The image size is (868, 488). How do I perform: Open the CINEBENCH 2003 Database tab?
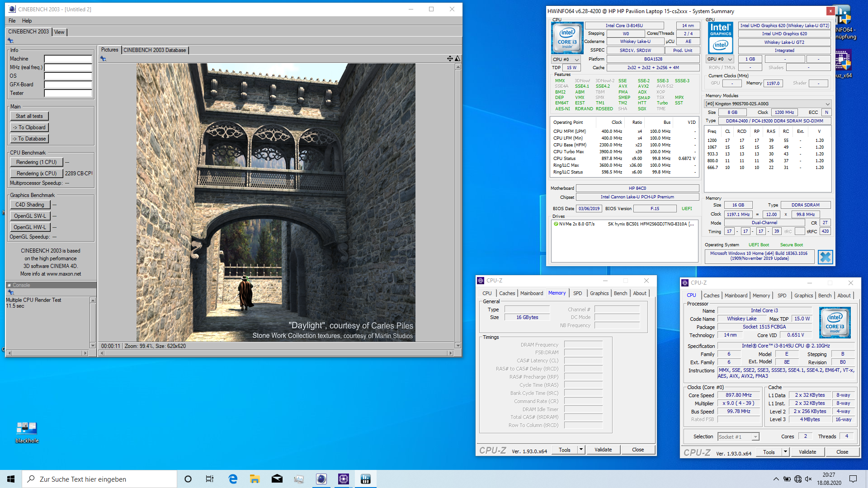click(x=155, y=50)
